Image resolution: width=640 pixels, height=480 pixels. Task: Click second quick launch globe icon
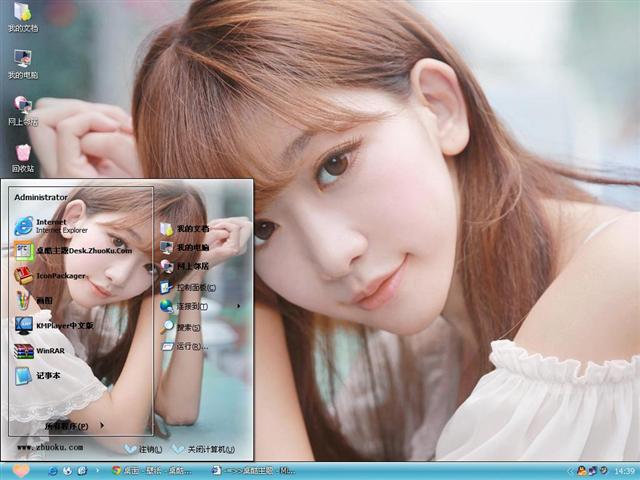(67, 471)
